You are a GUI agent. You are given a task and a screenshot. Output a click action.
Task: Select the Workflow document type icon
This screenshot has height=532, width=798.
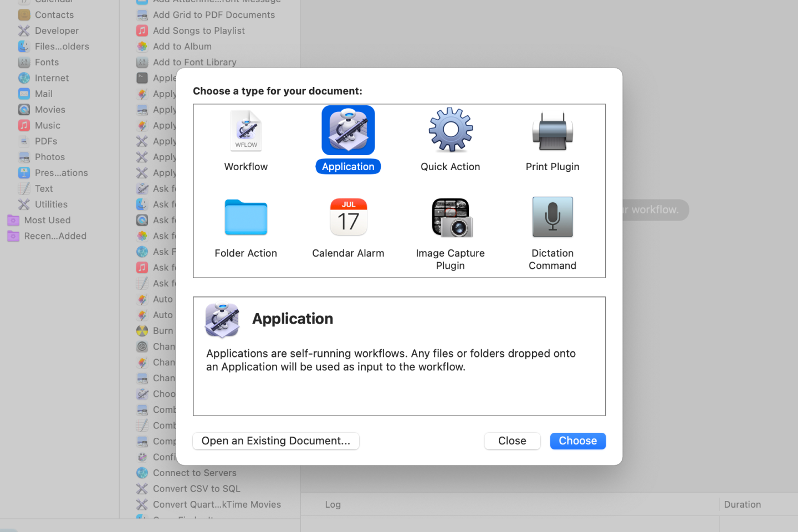click(245, 131)
